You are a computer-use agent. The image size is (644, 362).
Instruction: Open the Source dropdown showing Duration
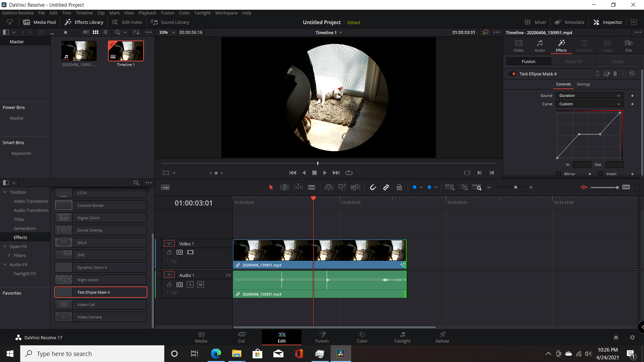[x=590, y=96]
